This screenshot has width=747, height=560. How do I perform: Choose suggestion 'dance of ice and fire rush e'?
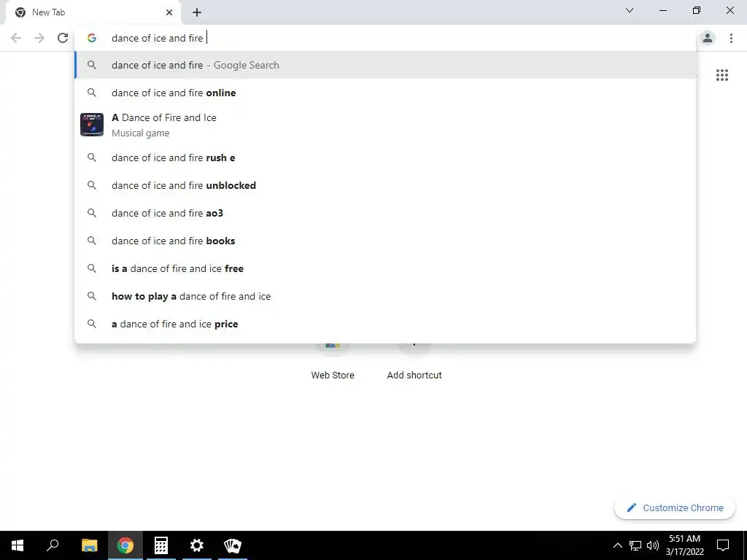[x=385, y=157]
